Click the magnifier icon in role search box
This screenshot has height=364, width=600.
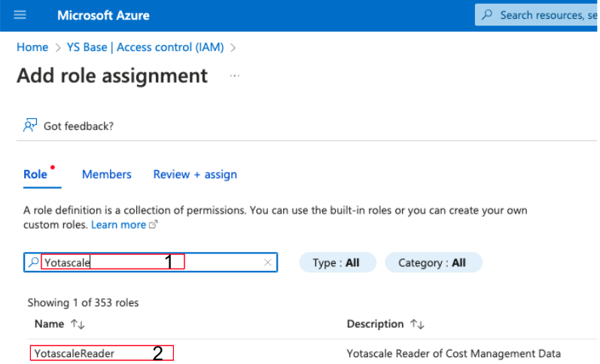[33, 262]
